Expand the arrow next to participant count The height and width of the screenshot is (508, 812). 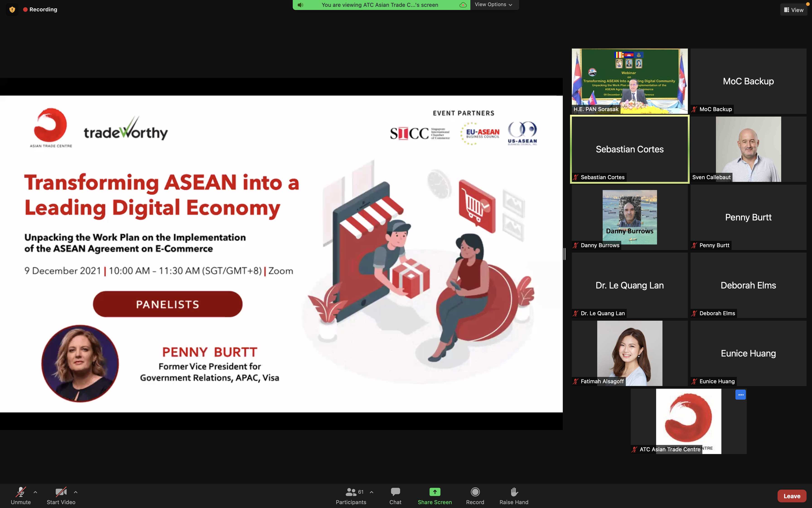pyautogui.click(x=371, y=492)
